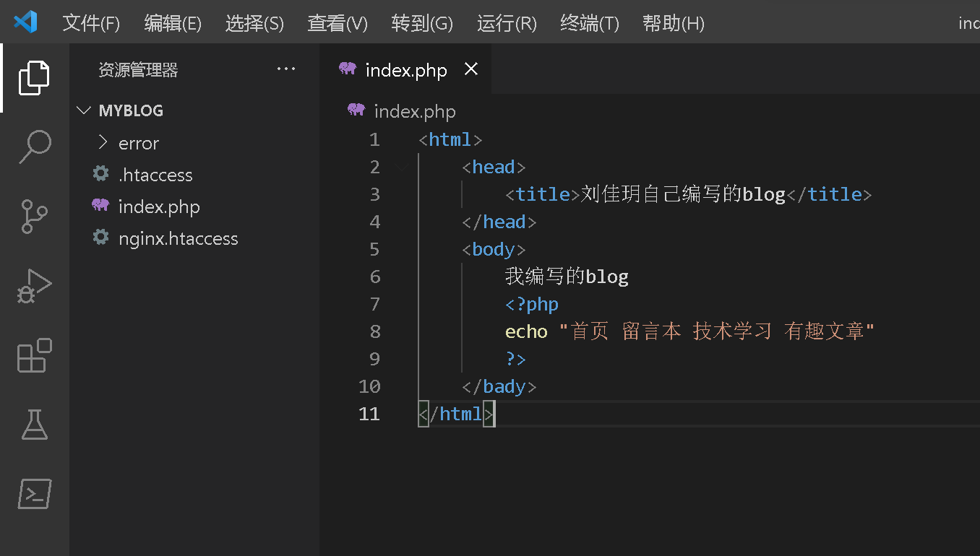The height and width of the screenshot is (556, 980).
Task: Open the Extensions view icon
Action: [x=34, y=355]
